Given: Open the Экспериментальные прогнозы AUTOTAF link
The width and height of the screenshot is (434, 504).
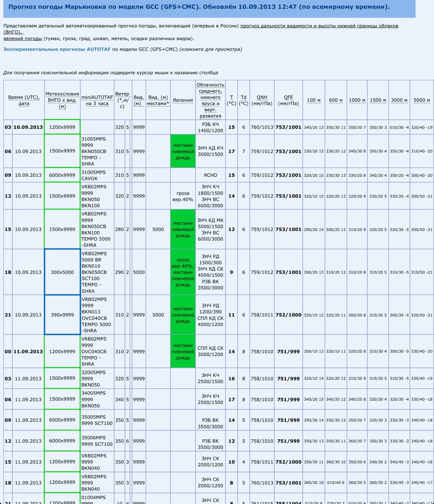Looking at the screenshot, I should (57, 49).
